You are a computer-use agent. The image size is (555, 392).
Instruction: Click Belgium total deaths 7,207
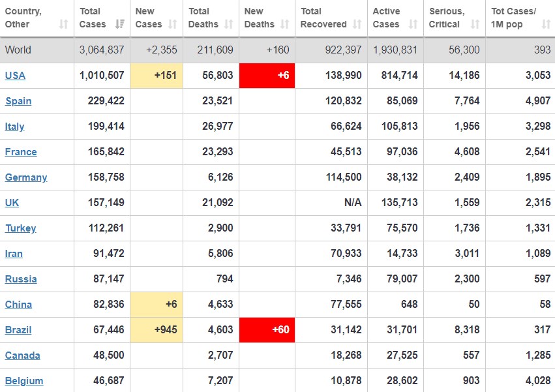coord(220,381)
